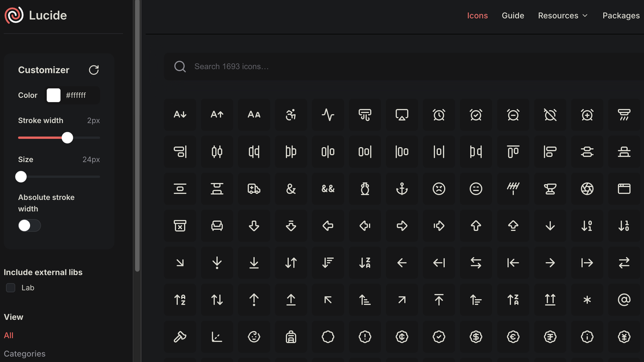Select the badge alert icon
The width and height of the screenshot is (644, 362).
(x=365, y=337)
